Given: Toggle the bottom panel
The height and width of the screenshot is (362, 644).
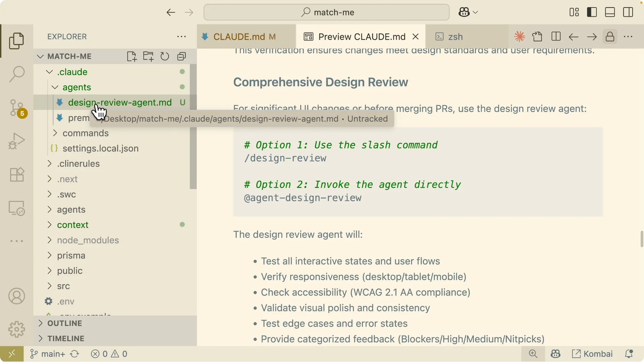Looking at the screenshot, I should click(x=610, y=12).
